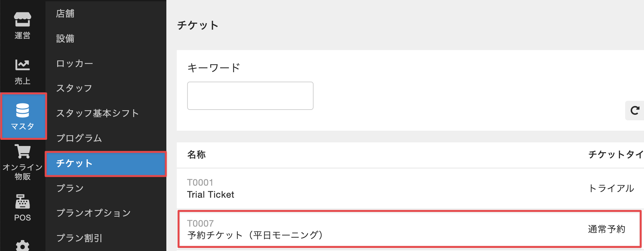
Task: Select 設備 in the sidebar menu
Action: tap(65, 38)
